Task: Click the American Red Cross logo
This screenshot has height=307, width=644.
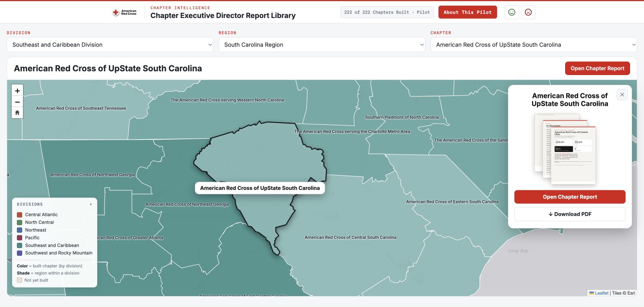Action: tap(124, 12)
